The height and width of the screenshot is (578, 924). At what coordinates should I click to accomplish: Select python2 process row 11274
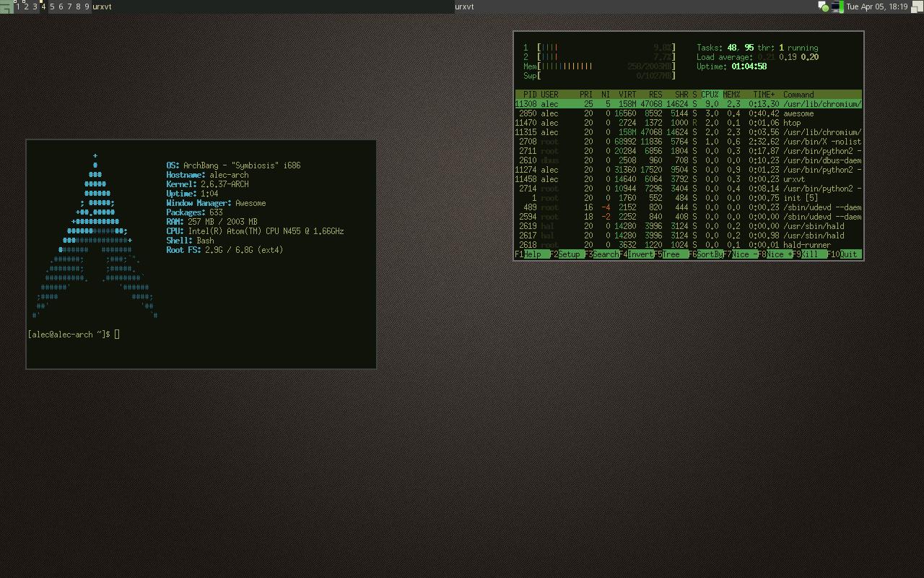pyautogui.click(x=688, y=170)
